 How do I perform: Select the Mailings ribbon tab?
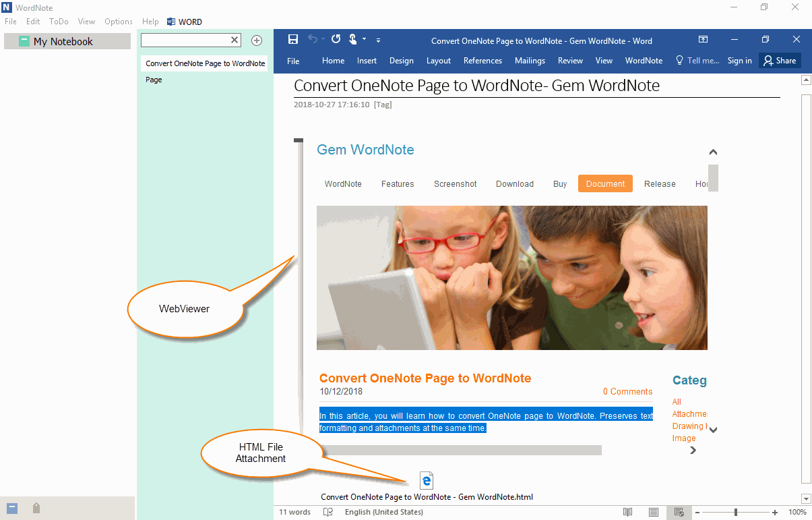pos(530,61)
